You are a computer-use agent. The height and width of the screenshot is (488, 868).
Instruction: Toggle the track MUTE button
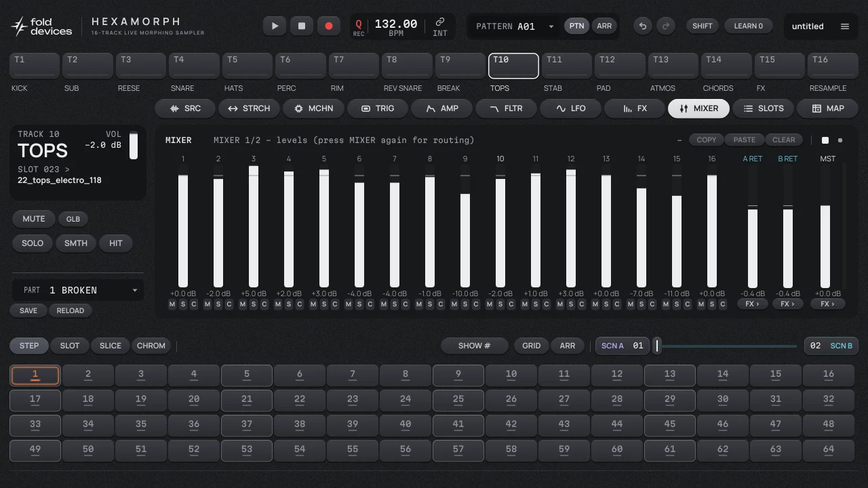[x=34, y=219]
